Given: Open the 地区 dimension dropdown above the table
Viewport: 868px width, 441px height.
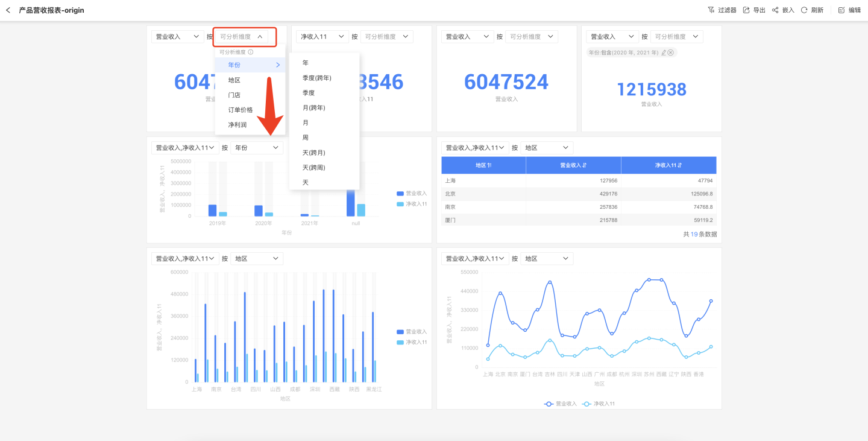Looking at the screenshot, I should pyautogui.click(x=546, y=148).
